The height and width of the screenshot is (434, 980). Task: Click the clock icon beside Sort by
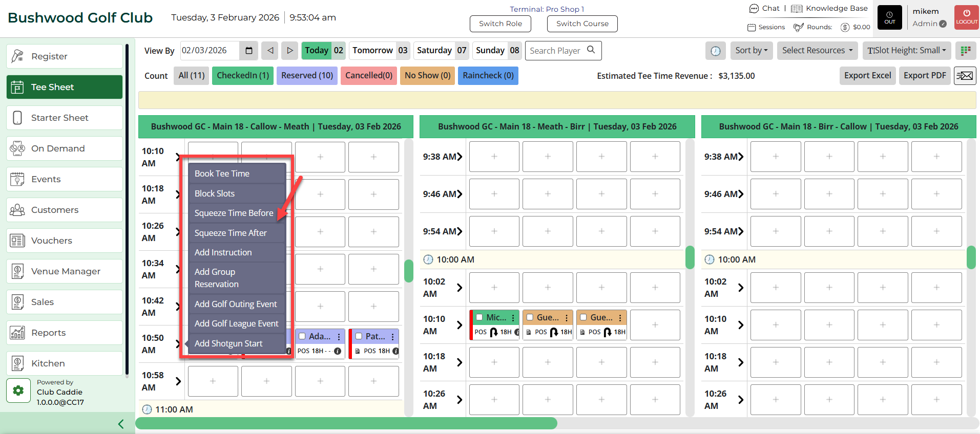click(716, 51)
